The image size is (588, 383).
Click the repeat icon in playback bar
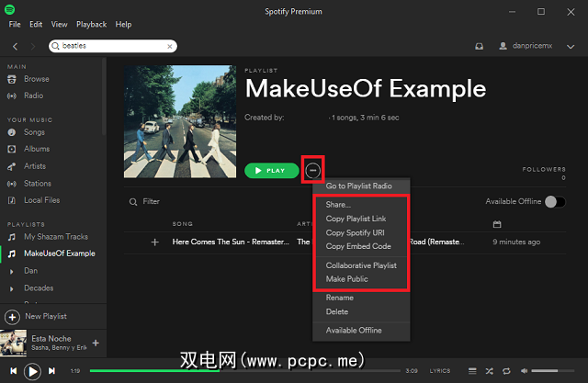click(505, 371)
